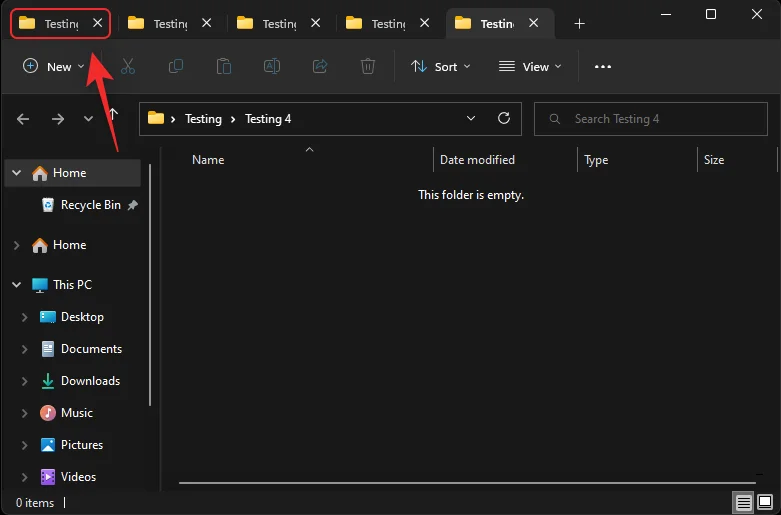Switch to large thumbnails view toggle
The image size is (781, 515).
[765, 502]
